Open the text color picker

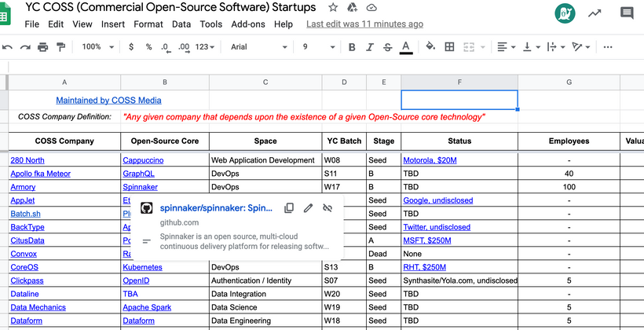tap(406, 47)
